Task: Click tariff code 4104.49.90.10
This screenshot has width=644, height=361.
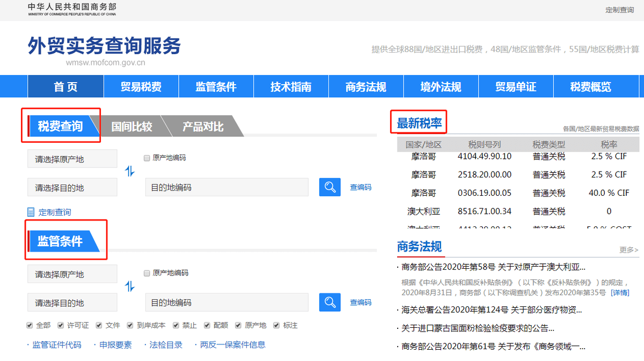Action: point(485,156)
